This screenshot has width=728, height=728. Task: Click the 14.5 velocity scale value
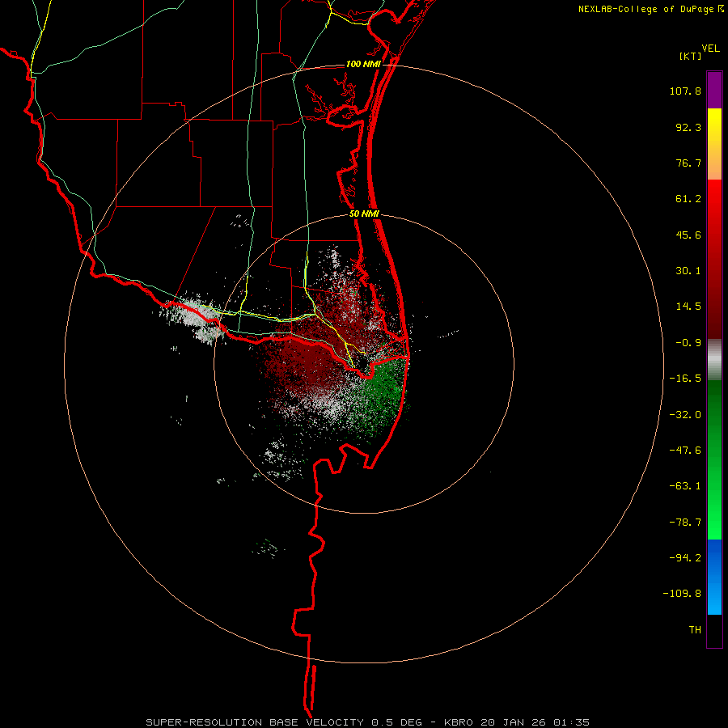click(x=688, y=307)
